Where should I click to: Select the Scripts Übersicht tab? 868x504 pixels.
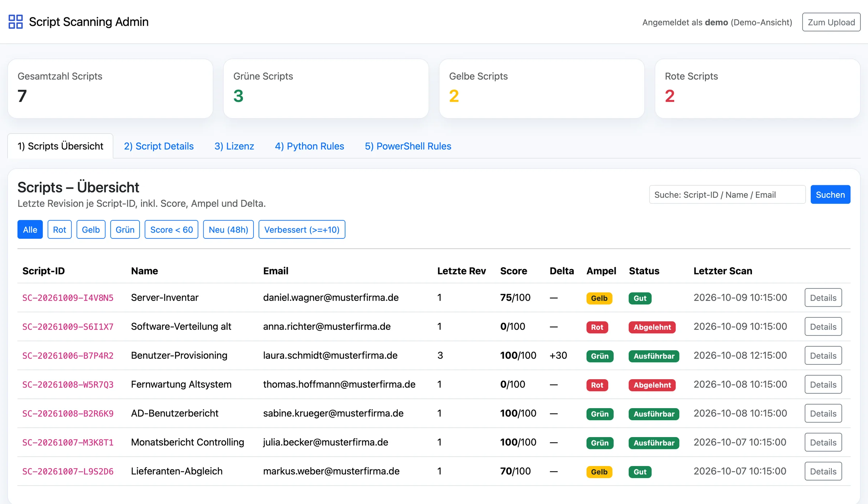[60, 146]
